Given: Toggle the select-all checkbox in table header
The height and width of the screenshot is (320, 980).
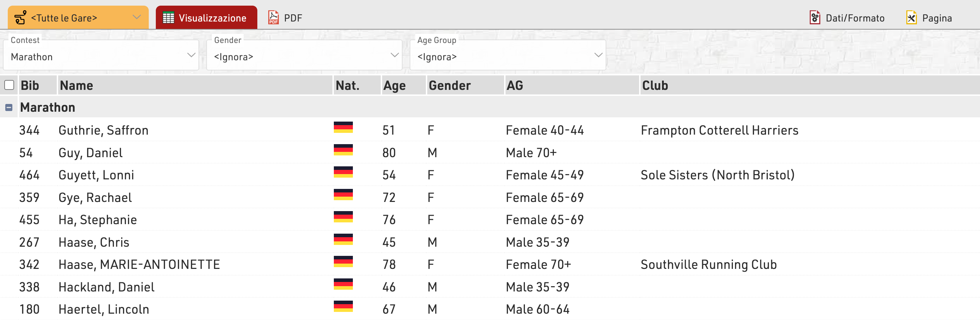Looking at the screenshot, I should (9, 85).
